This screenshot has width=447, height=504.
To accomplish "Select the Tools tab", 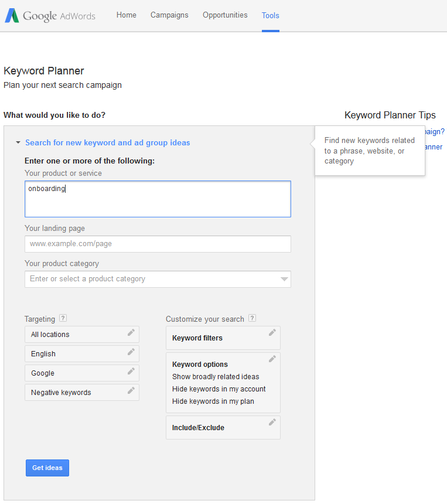I will tap(271, 15).
